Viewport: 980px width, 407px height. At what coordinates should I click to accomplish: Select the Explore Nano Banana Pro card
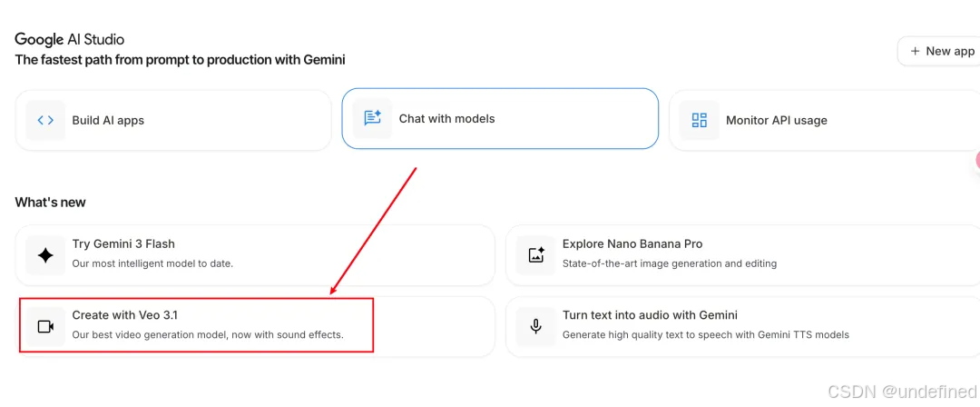pyautogui.click(x=742, y=255)
